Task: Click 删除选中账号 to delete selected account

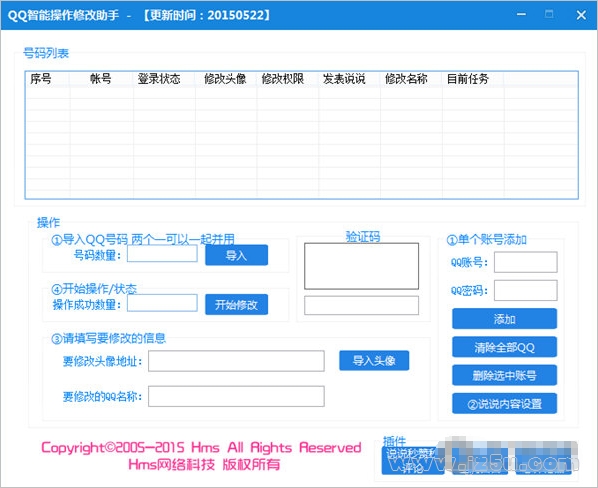Action: pos(504,375)
